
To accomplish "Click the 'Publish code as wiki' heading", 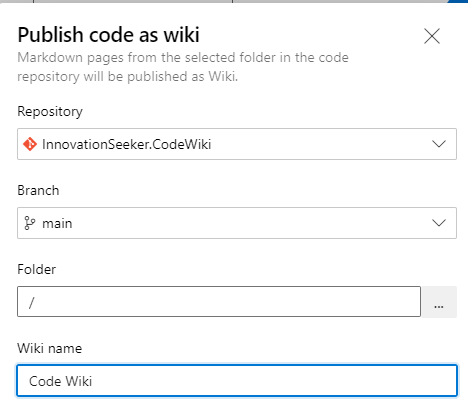I will click(x=108, y=35).
